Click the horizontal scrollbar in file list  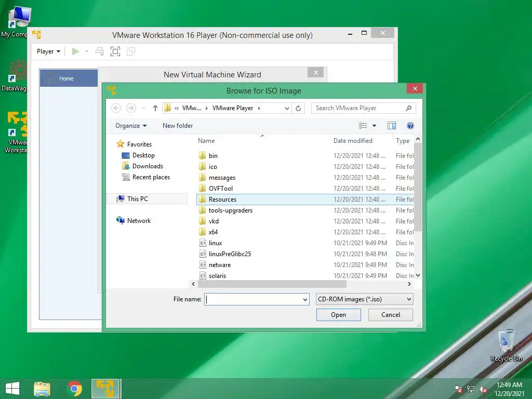272,284
